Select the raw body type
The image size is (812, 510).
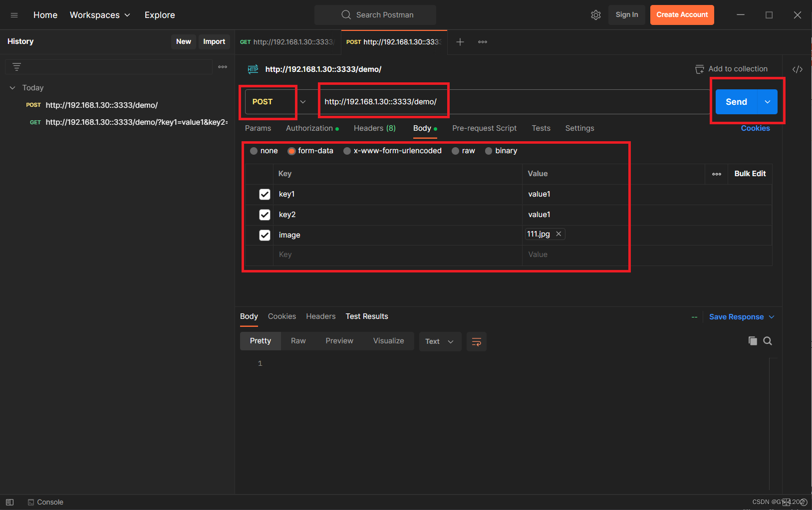tap(455, 151)
